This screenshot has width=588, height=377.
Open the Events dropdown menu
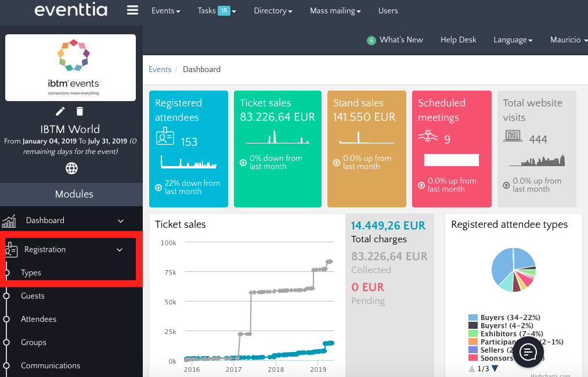coord(165,10)
